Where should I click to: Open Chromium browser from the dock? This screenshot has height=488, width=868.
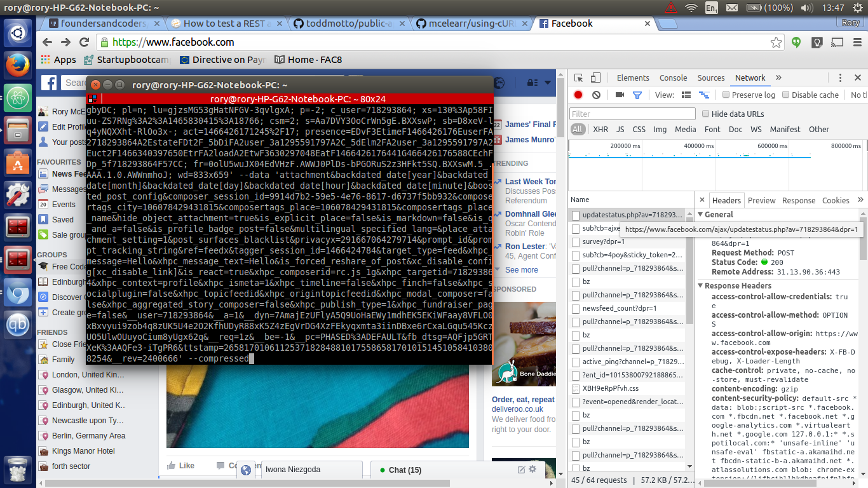pos(17,293)
